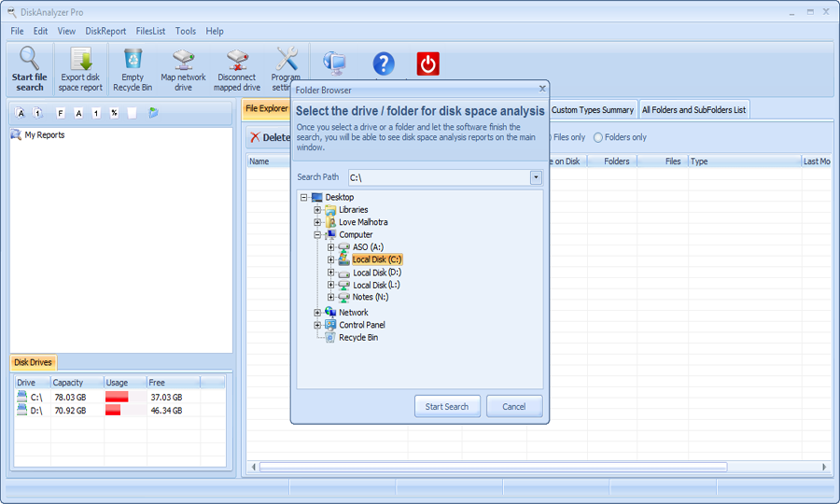Click the 'F' page icon in reports toolbar
Viewport: 840px width, 504px height.
coord(60,113)
